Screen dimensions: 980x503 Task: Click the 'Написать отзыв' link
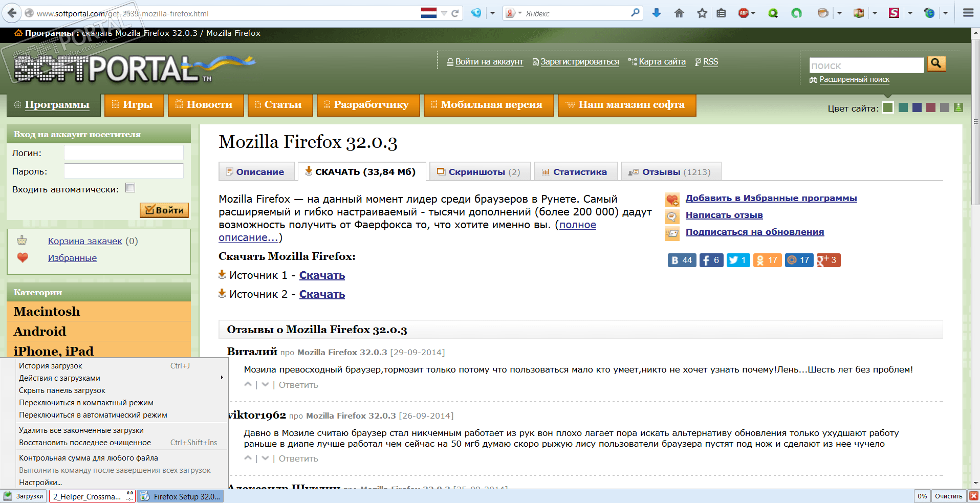[724, 215]
